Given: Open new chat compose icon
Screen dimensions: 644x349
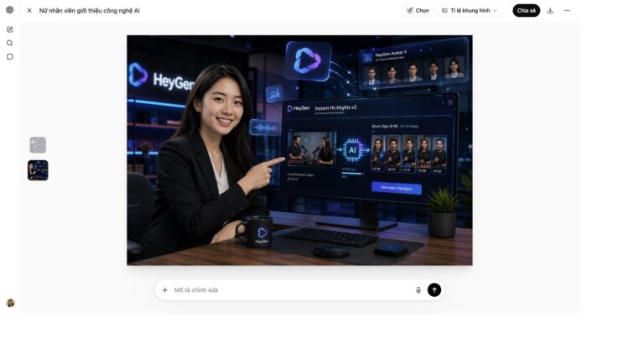Looking at the screenshot, I should coord(10,29).
